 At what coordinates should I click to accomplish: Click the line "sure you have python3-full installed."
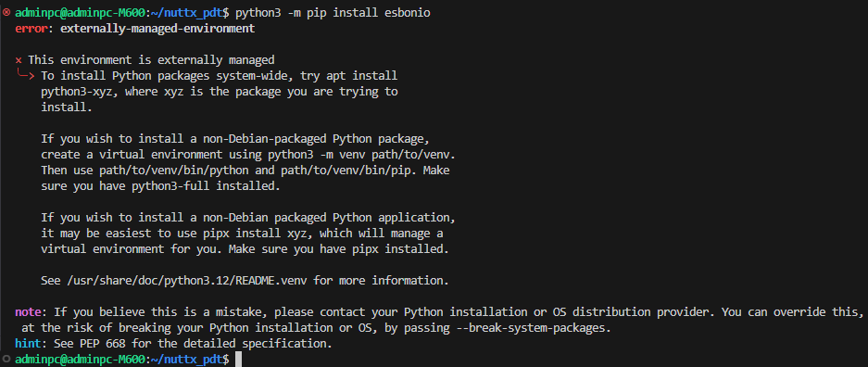(160, 186)
